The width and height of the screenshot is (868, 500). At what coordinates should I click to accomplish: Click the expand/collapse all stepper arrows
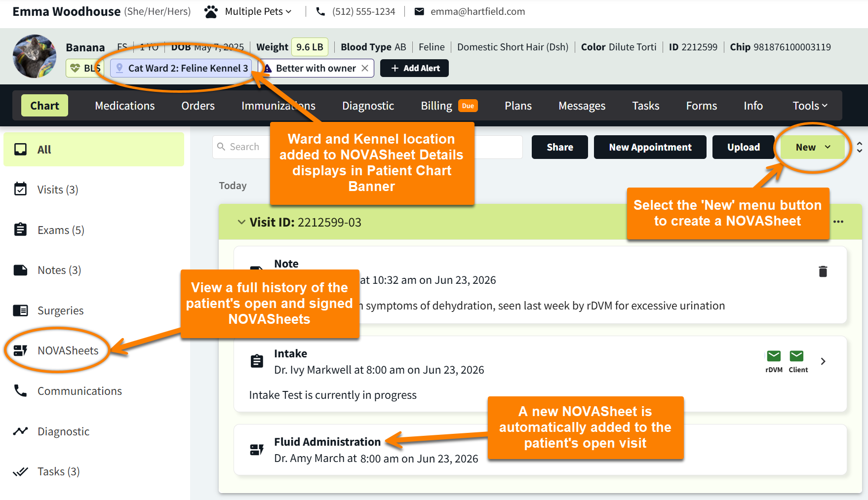pos(859,147)
